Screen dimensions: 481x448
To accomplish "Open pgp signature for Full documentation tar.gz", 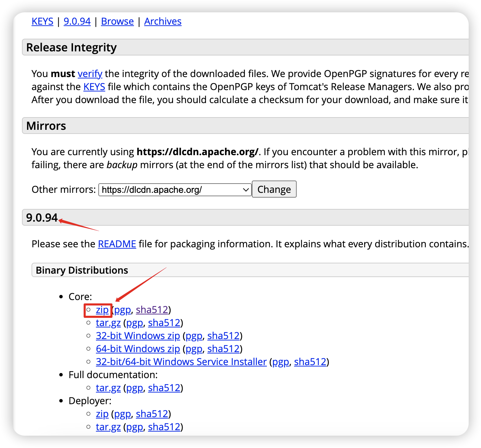I will click(135, 388).
